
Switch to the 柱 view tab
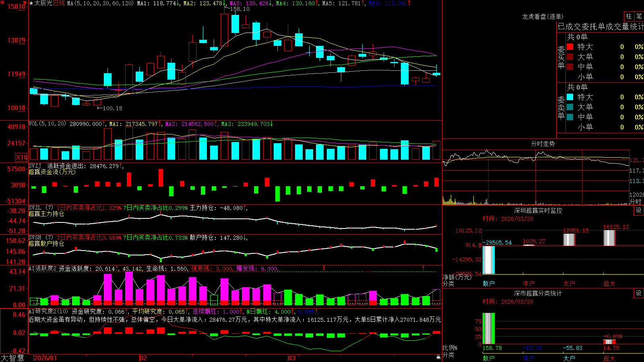click(629, 16)
